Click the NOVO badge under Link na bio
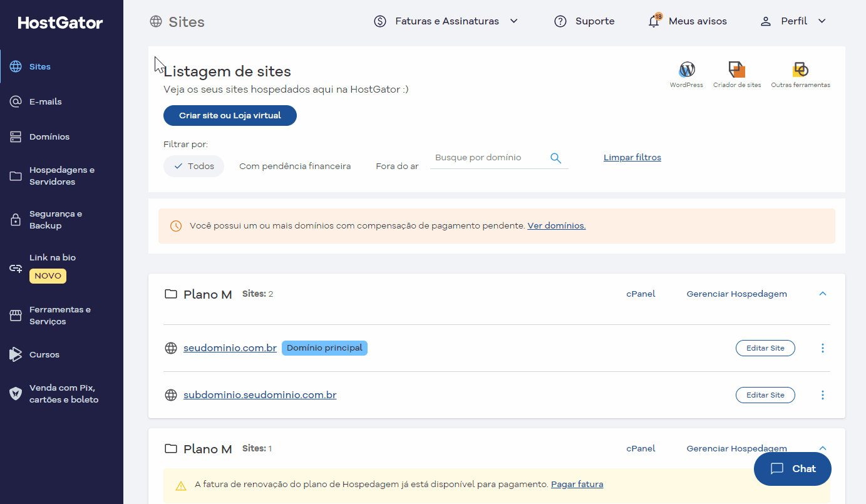 48,275
